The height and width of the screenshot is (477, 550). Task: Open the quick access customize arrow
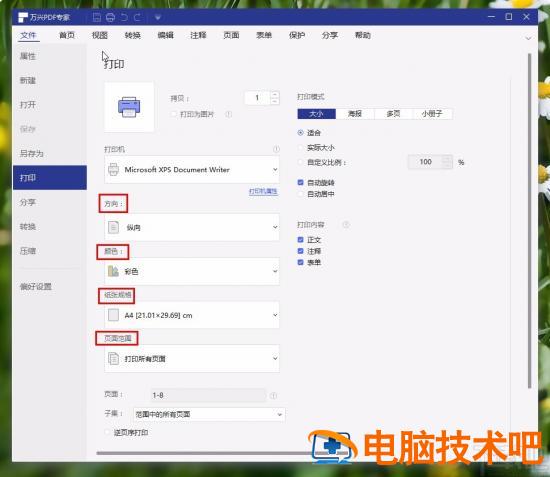157,17
